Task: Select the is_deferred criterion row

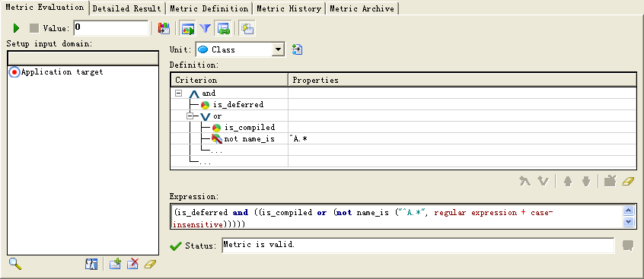Action: coord(403,105)
